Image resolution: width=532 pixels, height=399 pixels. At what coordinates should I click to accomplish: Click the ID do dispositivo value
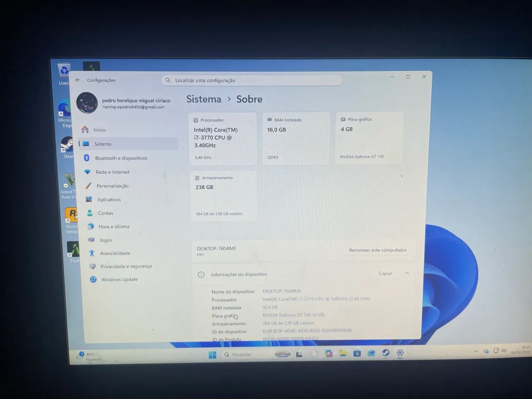coord(307,330)
